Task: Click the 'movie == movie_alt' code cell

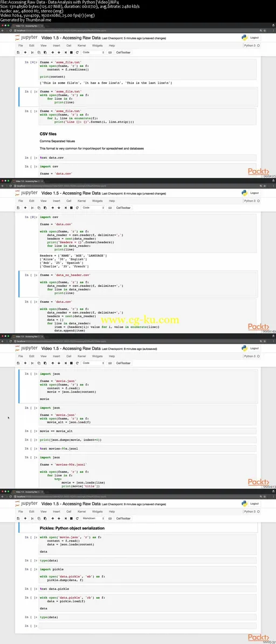Action: pos(148,431)
